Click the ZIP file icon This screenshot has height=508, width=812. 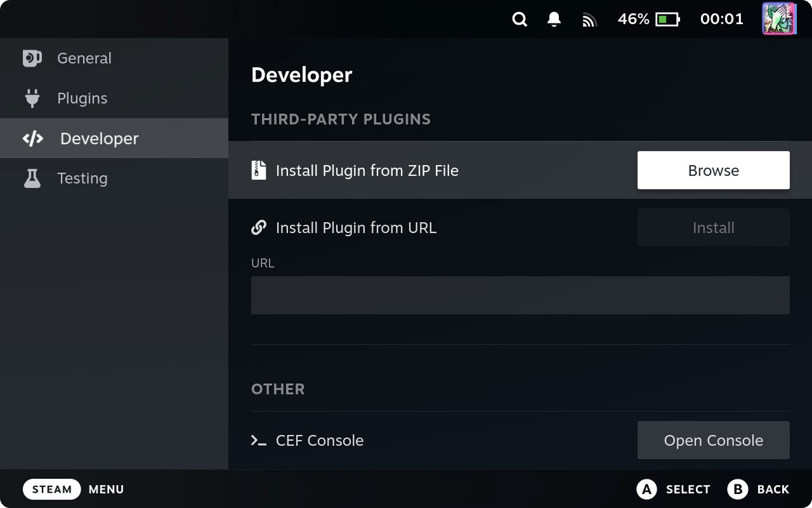point(258,170)
